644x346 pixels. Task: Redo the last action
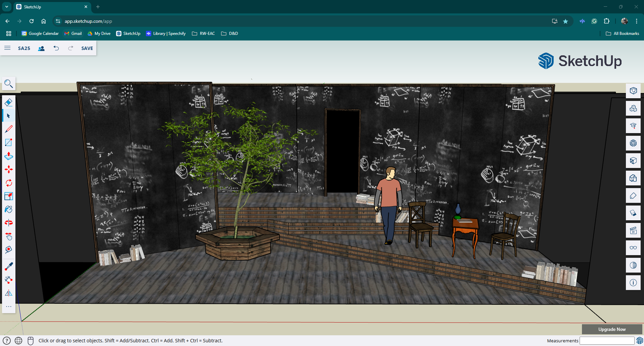pyautogui.click(x=70, y=48)
